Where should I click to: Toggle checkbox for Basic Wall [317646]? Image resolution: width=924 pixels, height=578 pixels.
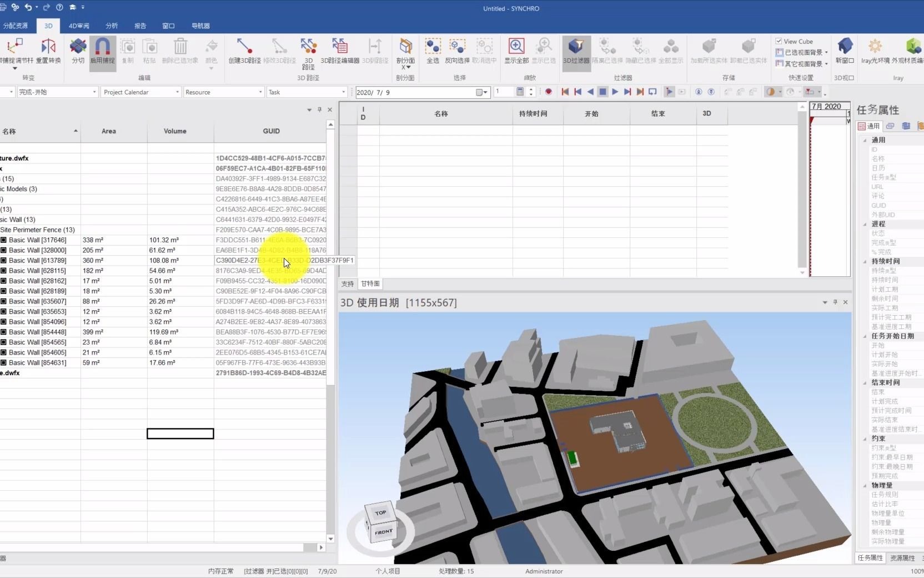pos(3,240)
